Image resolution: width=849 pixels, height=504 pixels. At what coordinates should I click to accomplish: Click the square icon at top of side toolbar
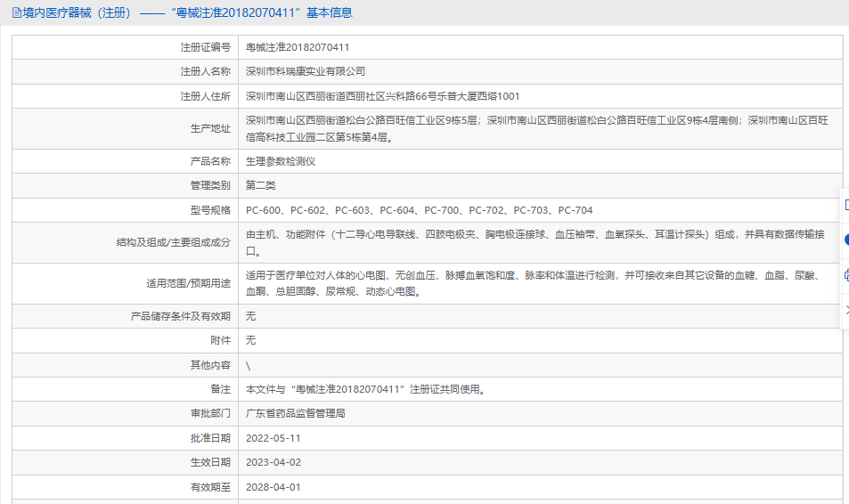pyautogui.click(x=846, y=205)
